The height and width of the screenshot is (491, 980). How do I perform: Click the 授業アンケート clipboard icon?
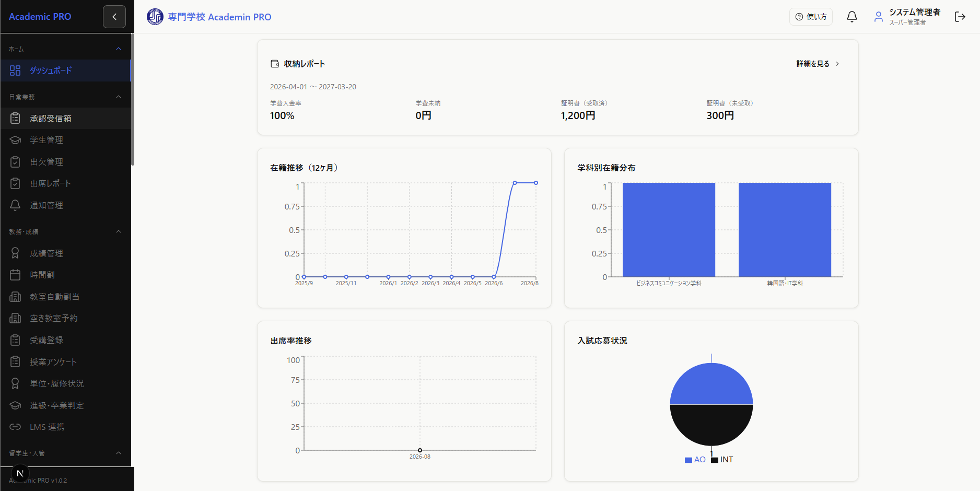click(15, 361)
